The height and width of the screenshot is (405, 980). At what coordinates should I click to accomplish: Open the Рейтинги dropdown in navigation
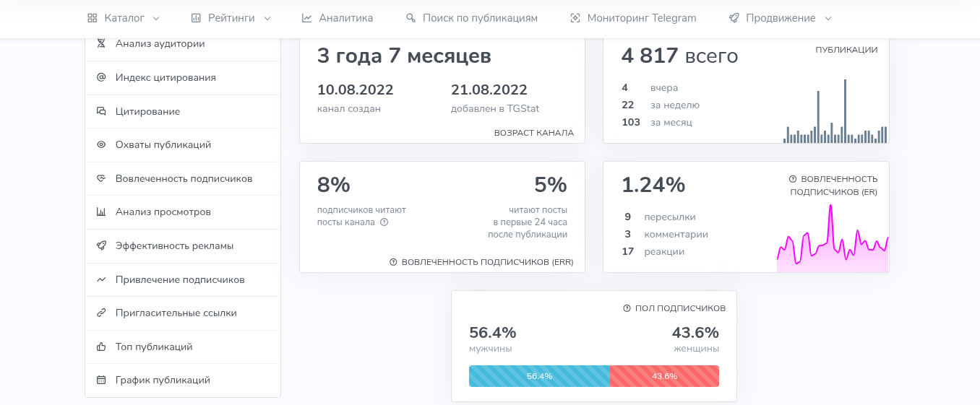click(x=231, y=18)
